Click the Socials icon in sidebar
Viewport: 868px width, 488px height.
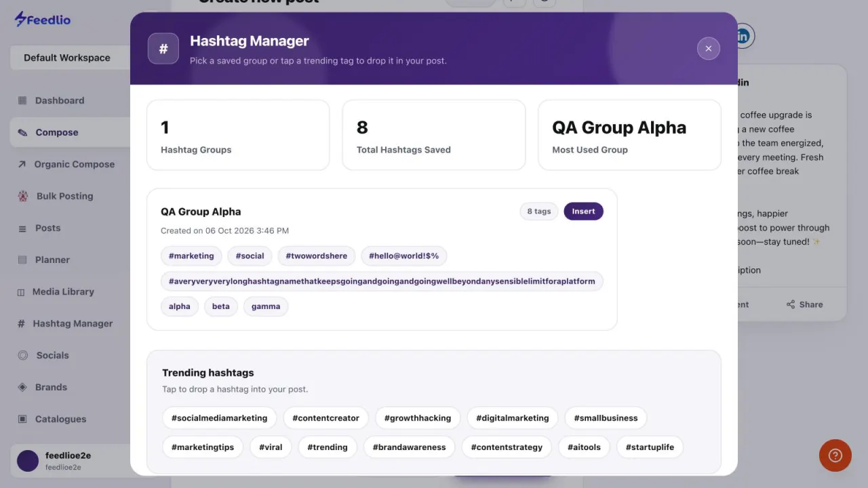click(x=22, y=355)
